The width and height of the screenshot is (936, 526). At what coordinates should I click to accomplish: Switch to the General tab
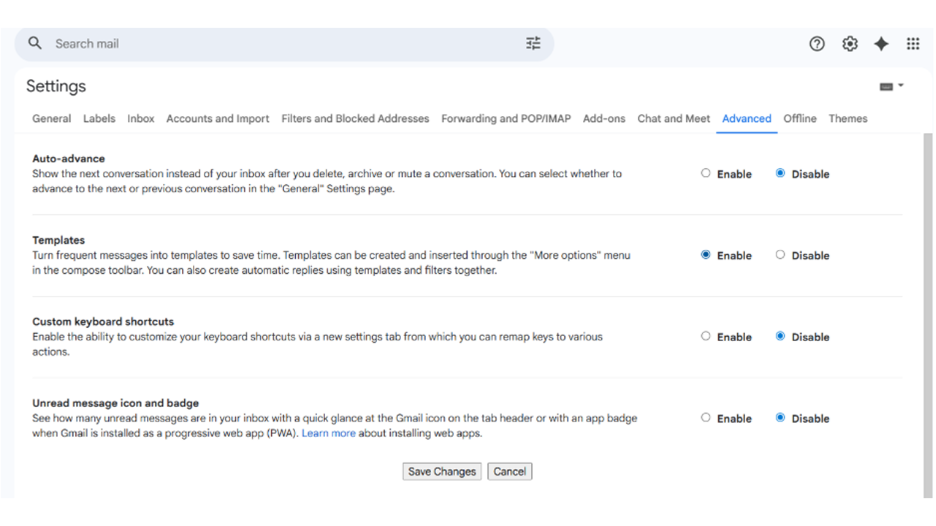coord(51,118)
